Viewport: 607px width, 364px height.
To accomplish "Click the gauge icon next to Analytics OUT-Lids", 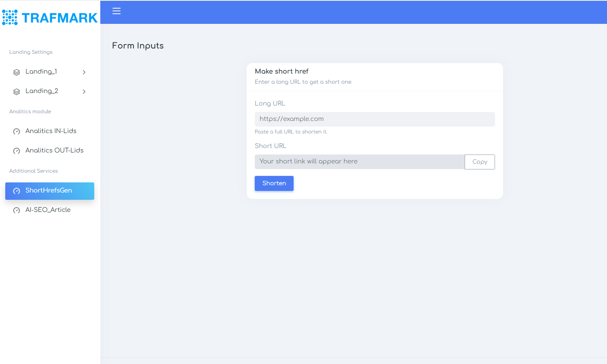I will click(17, 150).
